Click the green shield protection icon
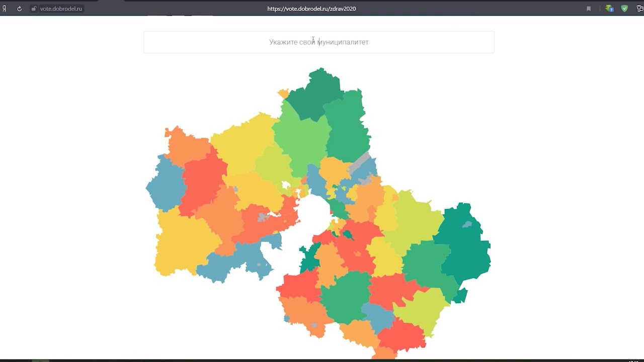 [624, 9]
